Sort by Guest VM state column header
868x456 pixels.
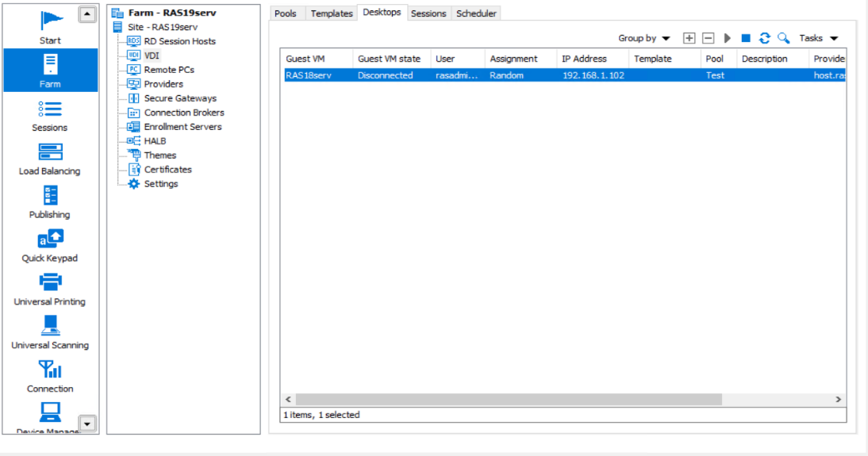(x=391, y=59)
